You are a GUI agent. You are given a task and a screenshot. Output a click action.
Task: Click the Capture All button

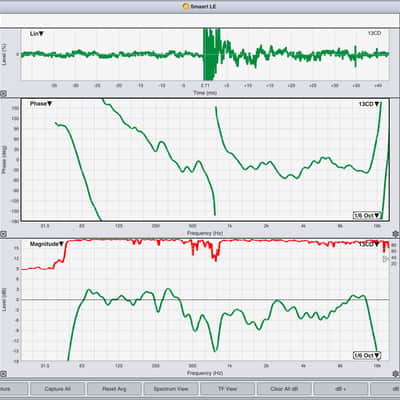[x=57, y=389]
